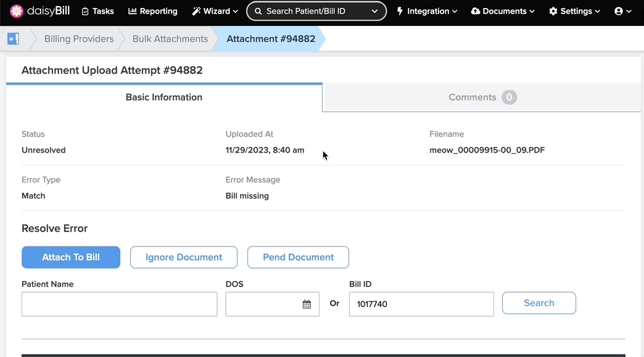Screen dimensions: 644x357
Task: Select the Basic Information tab
Action: [x=164, y=97]
